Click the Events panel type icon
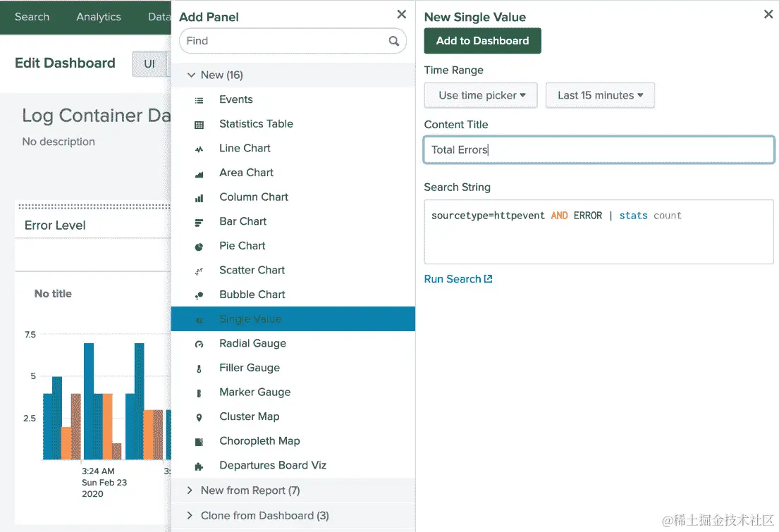This screenshot has width=779, height=532. pyautogui.click(x=200, y=100)
